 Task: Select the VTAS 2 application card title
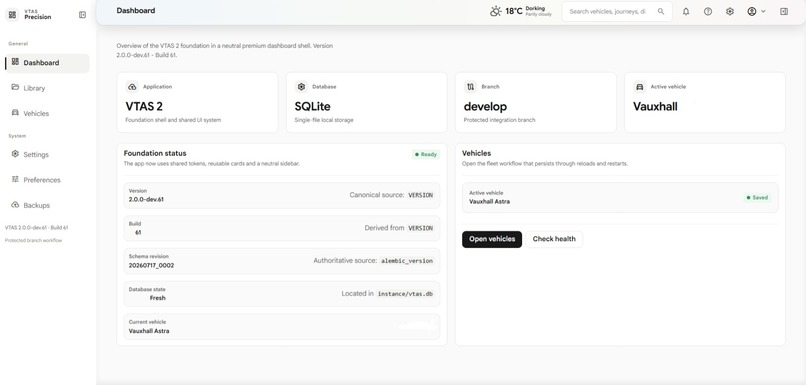click(x=144, y=107)
